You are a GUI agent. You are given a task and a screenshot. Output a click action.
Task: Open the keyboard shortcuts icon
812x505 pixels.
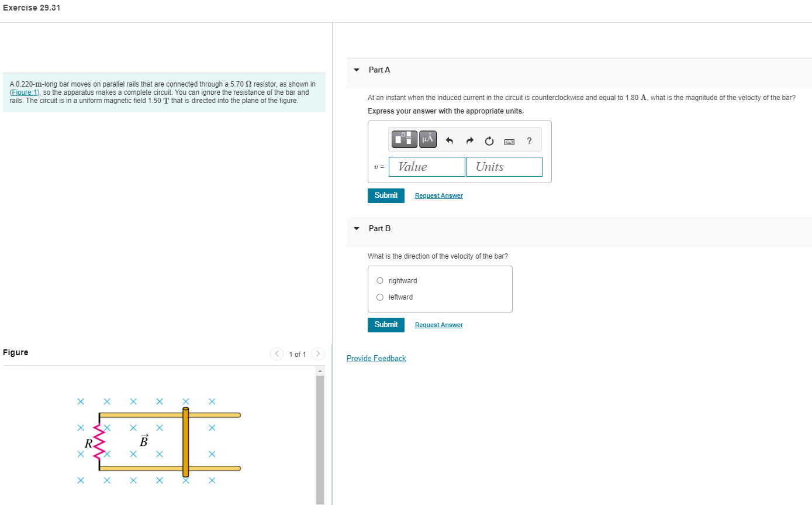(509, 141)
